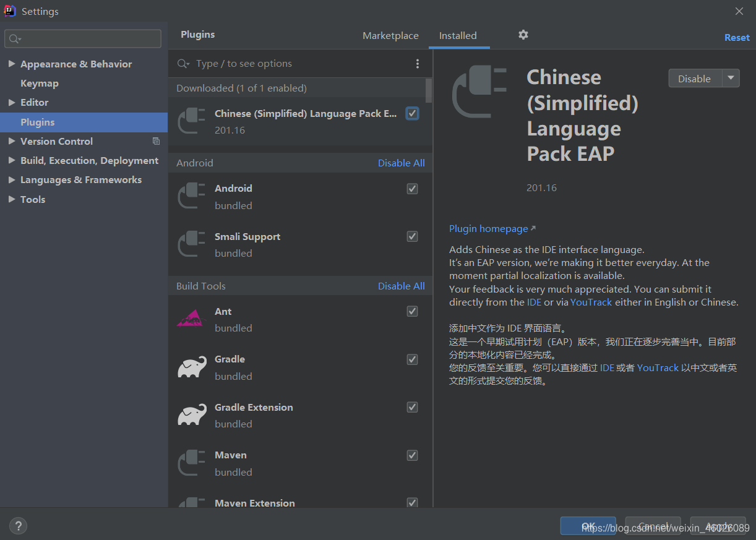Open the English YouTrack link

(591, 302)
